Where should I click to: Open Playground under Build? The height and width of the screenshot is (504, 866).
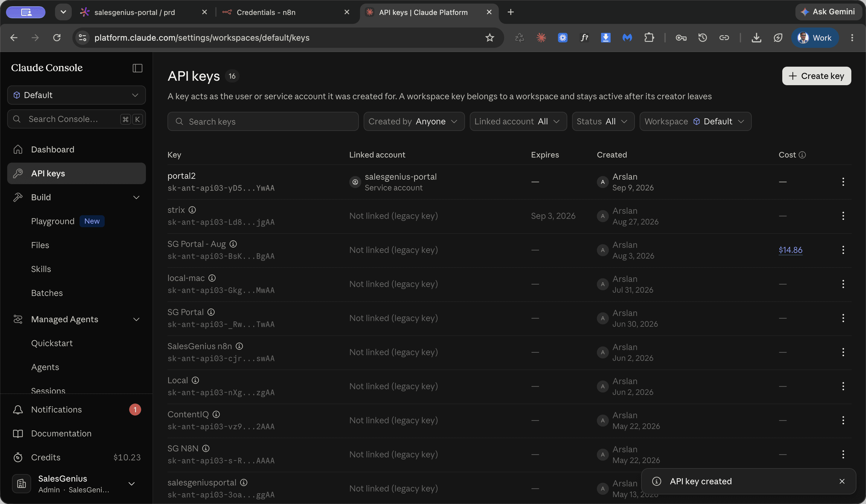53,221
